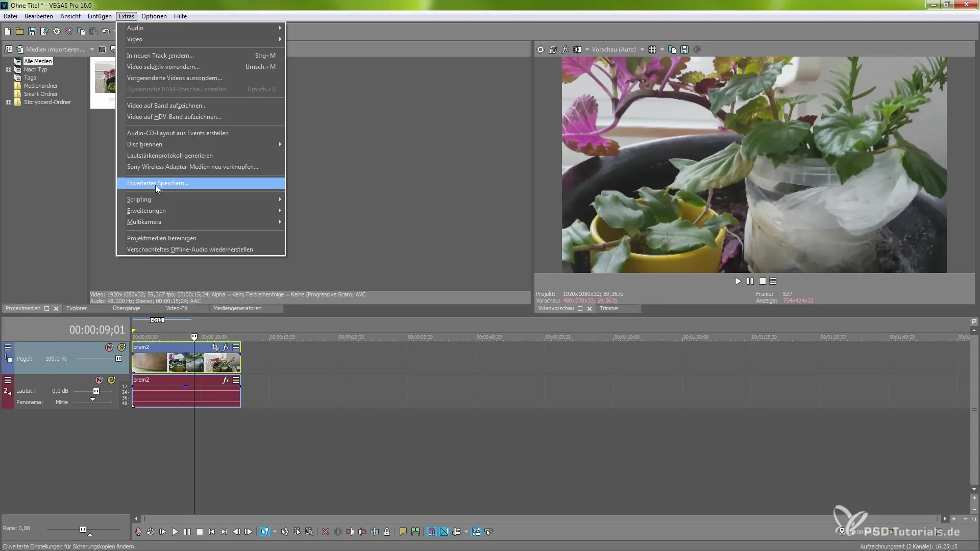The width and height of the screenshot is (980, 551).
Task: Select Medienordner in media tree
Action: tap(40, 86)
